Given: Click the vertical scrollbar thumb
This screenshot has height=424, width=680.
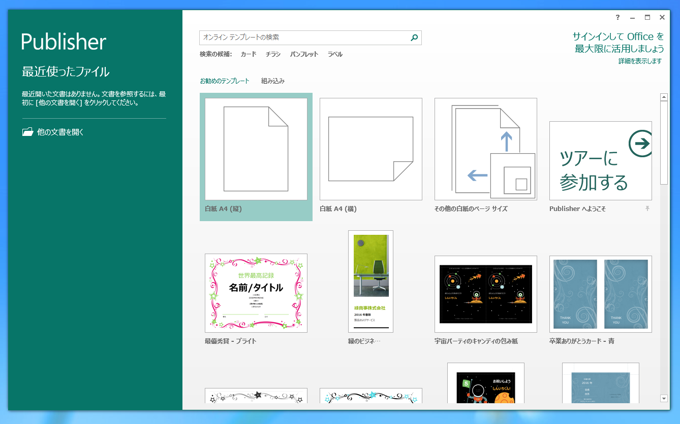Looking at the screenshot, I should pos(664,143).
